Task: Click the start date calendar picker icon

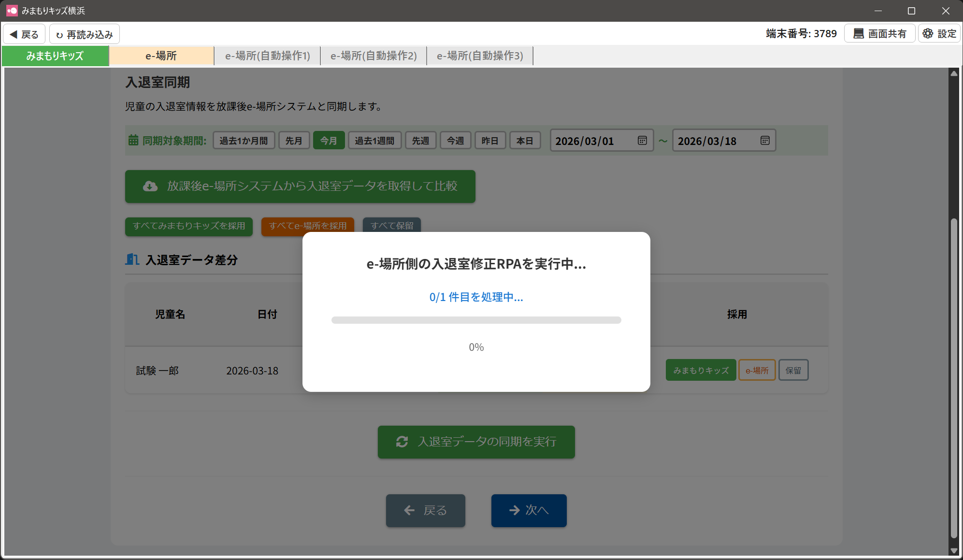Action: (642, 141)
